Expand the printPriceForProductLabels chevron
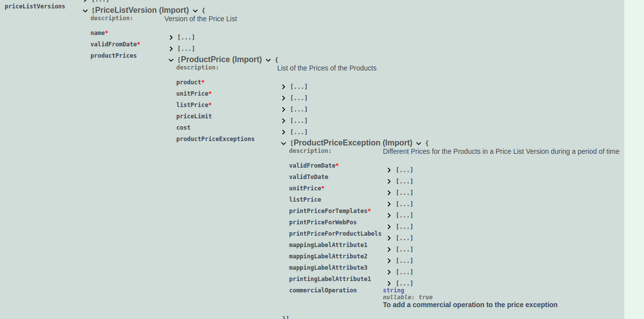Screen dimensions: 644x319 (x=389, y=238)
